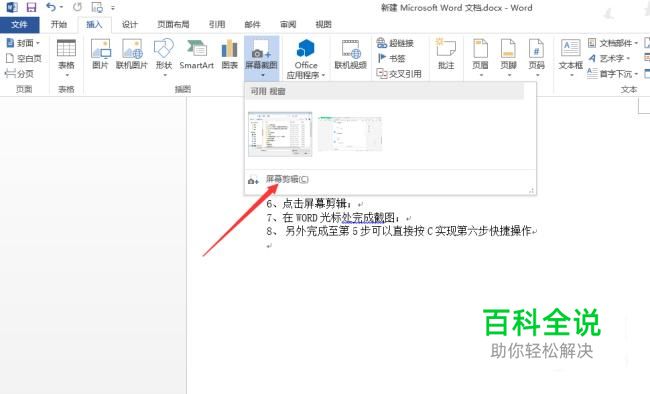Image resolution: width=650 pixels, height=394 pixels.
Task: Click the Undo arrow icon
Action: click(51, 7)
